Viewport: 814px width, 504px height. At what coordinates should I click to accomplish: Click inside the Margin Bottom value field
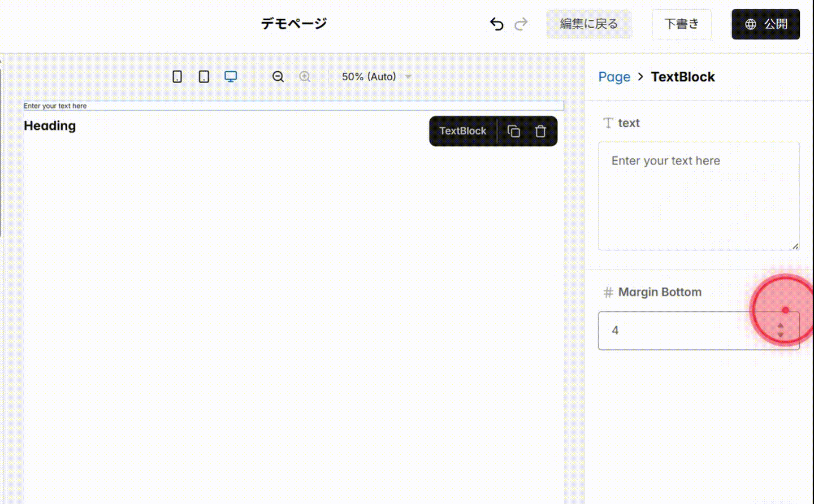pyautogui.click(x=678, y=330)
